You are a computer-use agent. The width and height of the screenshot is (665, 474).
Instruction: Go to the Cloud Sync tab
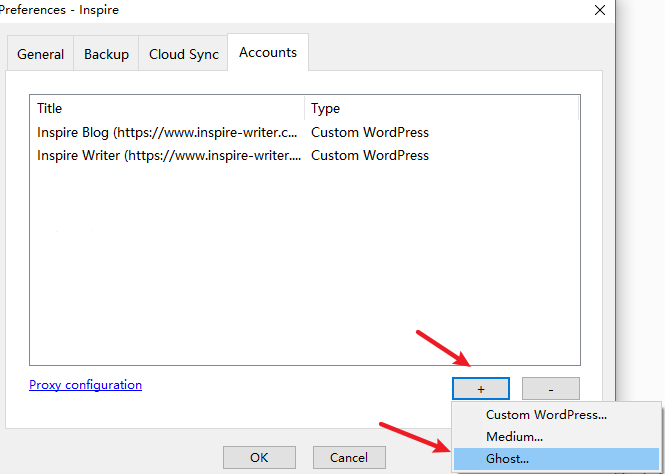pyautogui.click(x=183, y=54)
